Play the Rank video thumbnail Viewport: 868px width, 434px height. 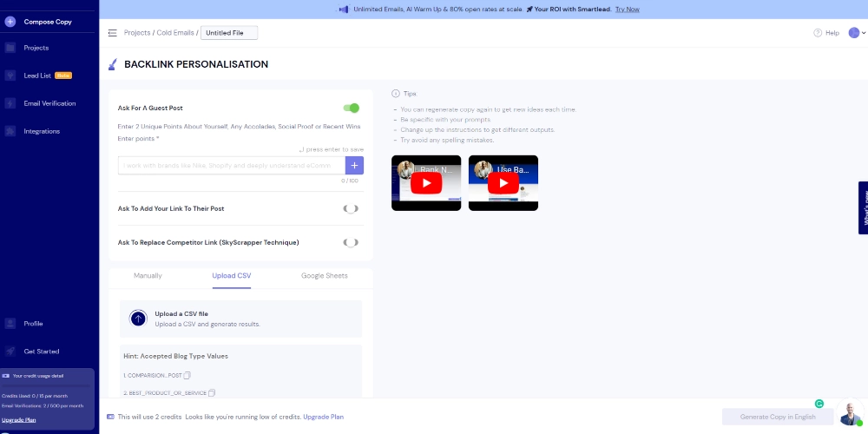(426, 183)
